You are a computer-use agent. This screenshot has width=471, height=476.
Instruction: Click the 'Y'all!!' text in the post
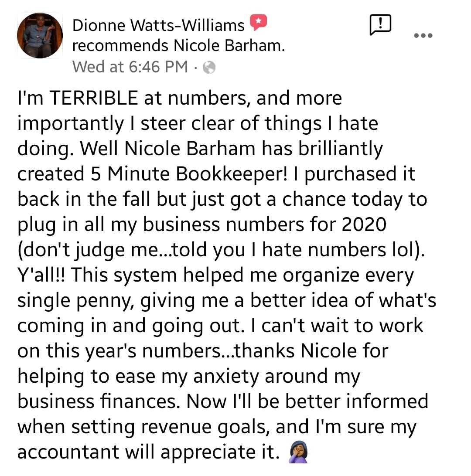43,275
